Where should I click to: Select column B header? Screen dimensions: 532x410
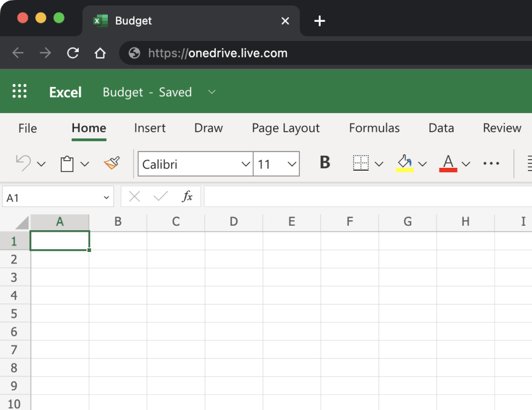pyautogui.click(x=118, y=222)
